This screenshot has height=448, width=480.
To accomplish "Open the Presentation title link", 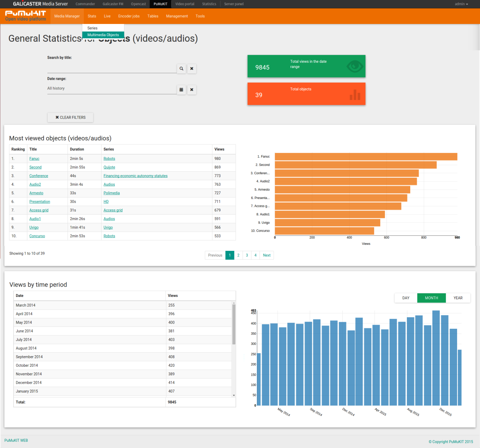I will click(40, 202).
